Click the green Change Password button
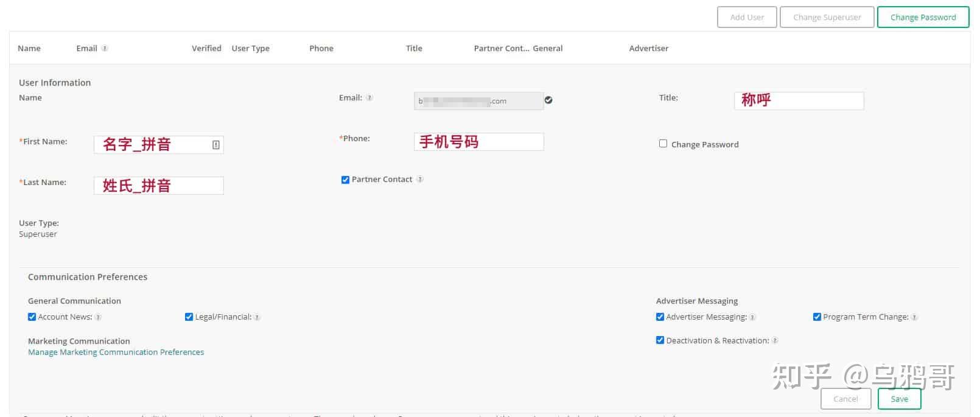 [923, 17]
